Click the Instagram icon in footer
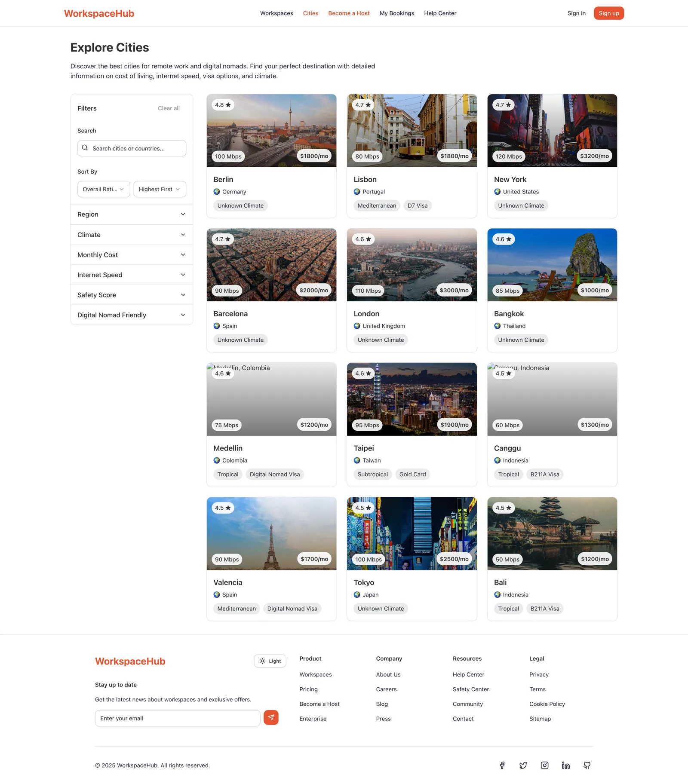Image resolution: width=688 pixels, height=784 pixels. [x=544, y=765]
